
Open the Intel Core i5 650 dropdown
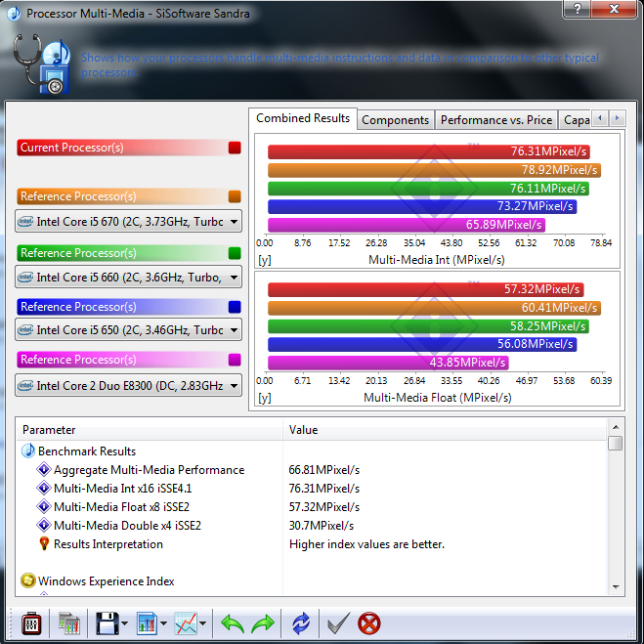pos(129,329)
